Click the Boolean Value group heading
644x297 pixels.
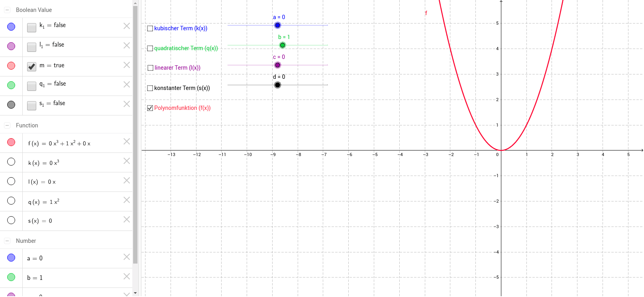coord(34,10)
